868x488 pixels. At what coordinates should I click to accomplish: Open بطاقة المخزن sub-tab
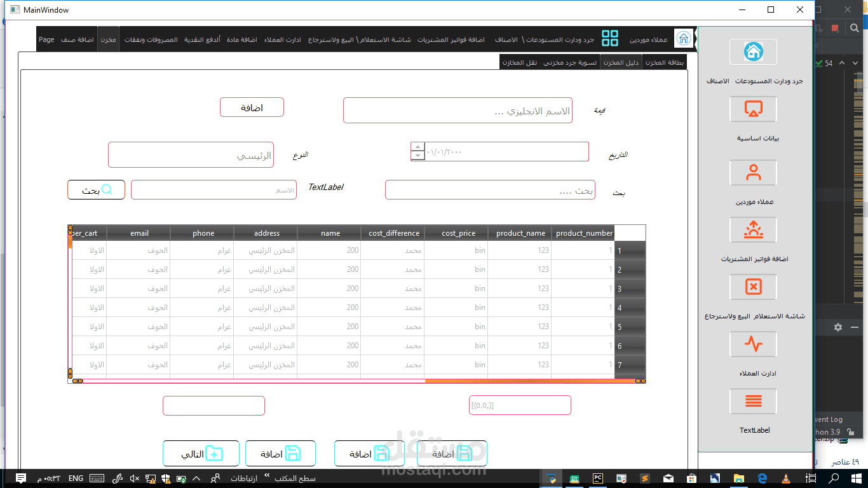665,62
